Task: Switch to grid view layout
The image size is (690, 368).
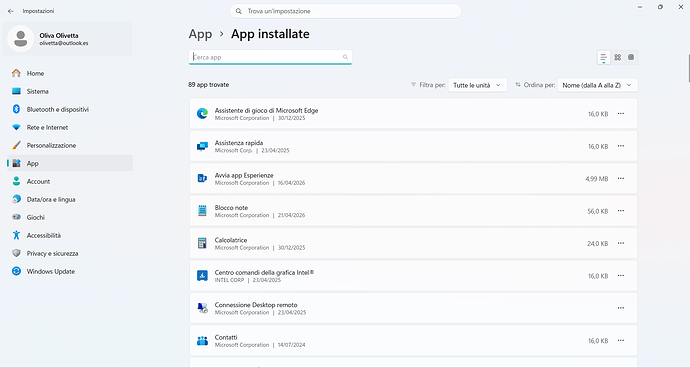Action: tap(617, 57)
